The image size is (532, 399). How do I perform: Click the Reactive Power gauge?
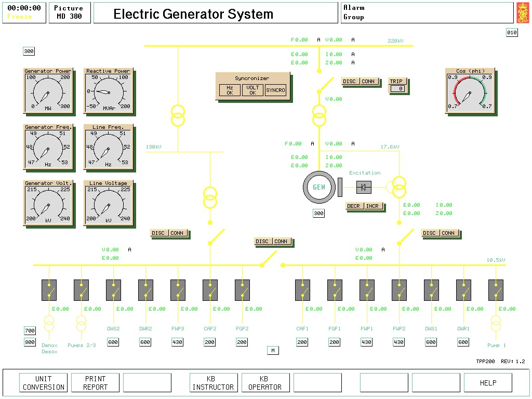[x=108, y=90]
